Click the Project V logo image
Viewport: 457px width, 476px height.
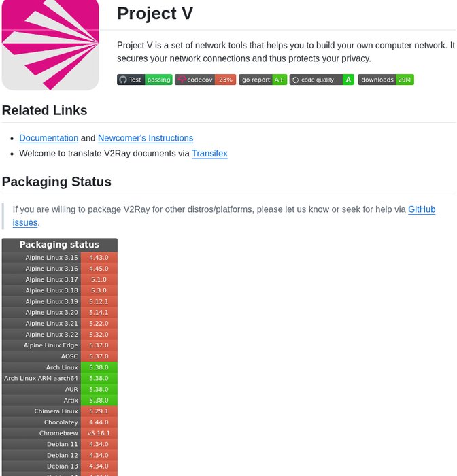[50, 45]
